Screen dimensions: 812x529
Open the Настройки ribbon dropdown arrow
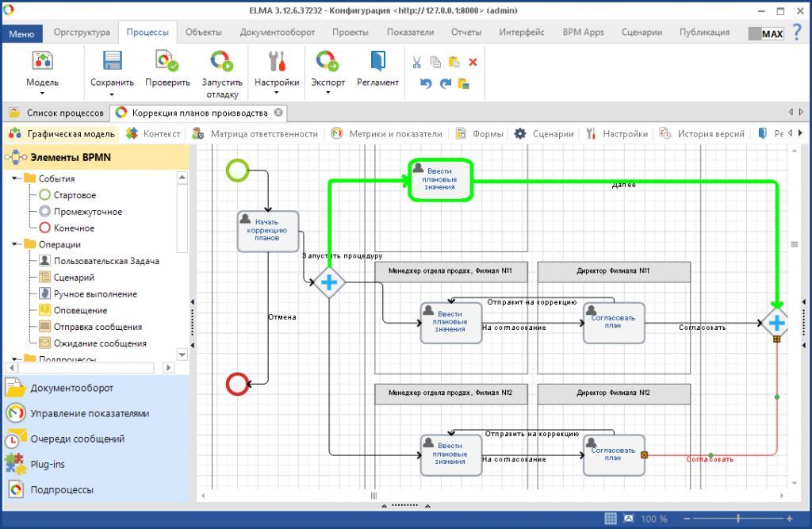(277, 94)
